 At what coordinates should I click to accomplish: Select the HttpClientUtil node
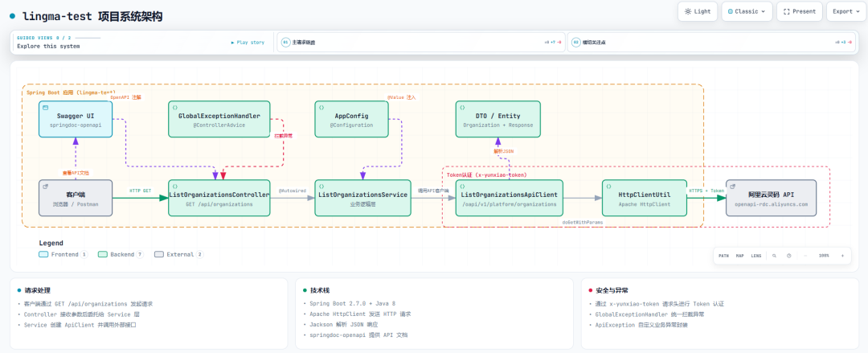click(645, 198)
